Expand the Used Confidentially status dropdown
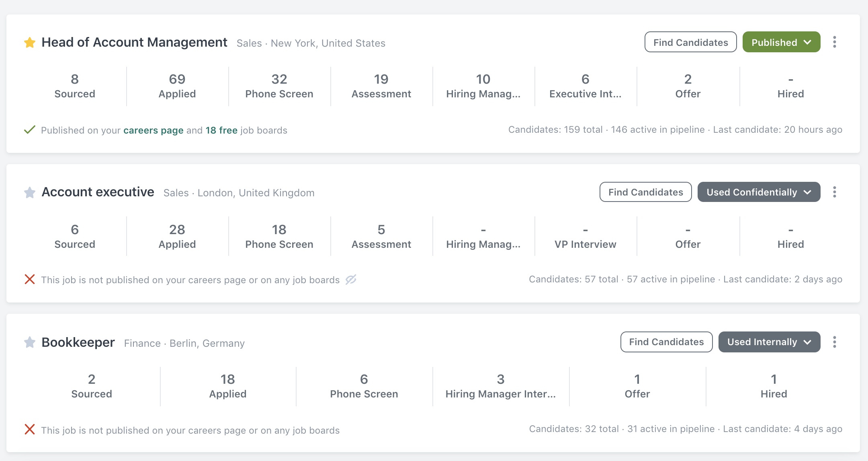This screenshot has width=868, height=461. tap(759, 192)
